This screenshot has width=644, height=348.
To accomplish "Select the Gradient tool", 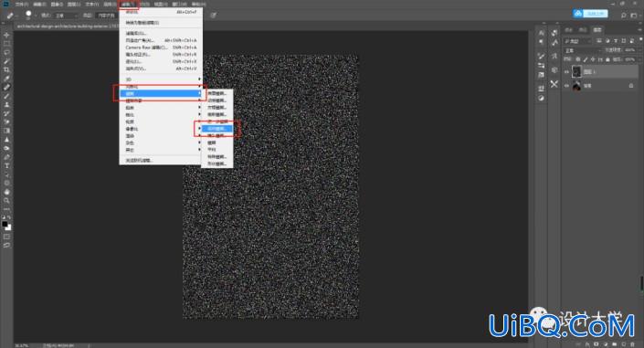I will point(6,131).
